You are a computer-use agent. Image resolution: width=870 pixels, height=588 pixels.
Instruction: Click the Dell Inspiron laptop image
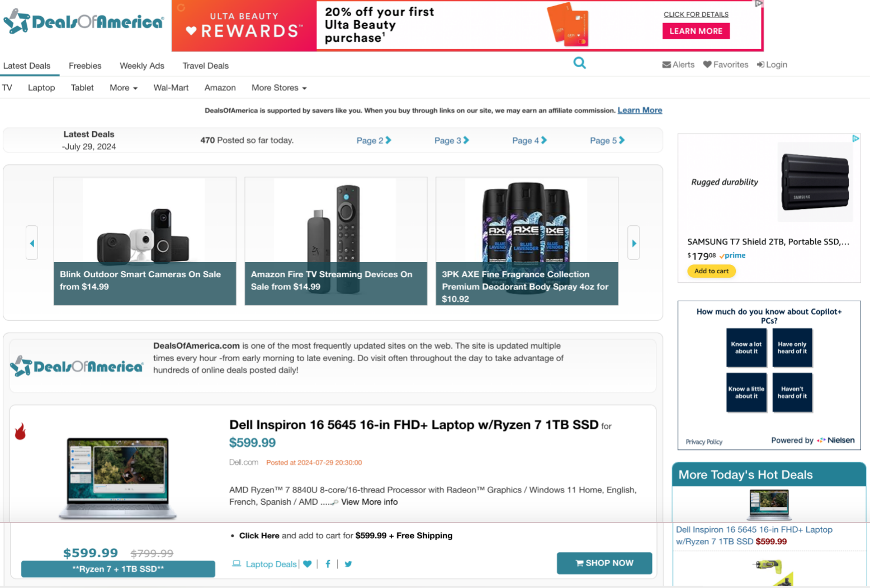(117, 478)
